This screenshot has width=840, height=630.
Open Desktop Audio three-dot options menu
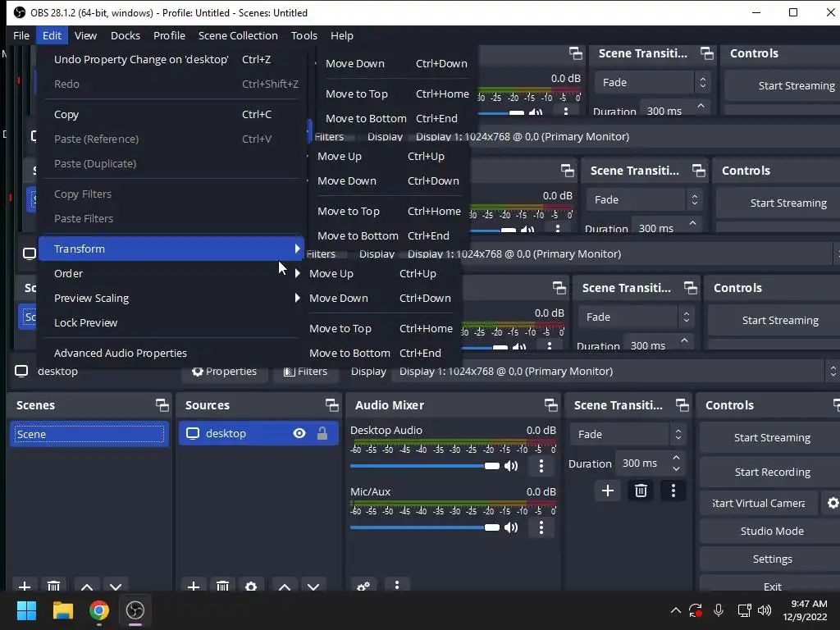[541, 466]
